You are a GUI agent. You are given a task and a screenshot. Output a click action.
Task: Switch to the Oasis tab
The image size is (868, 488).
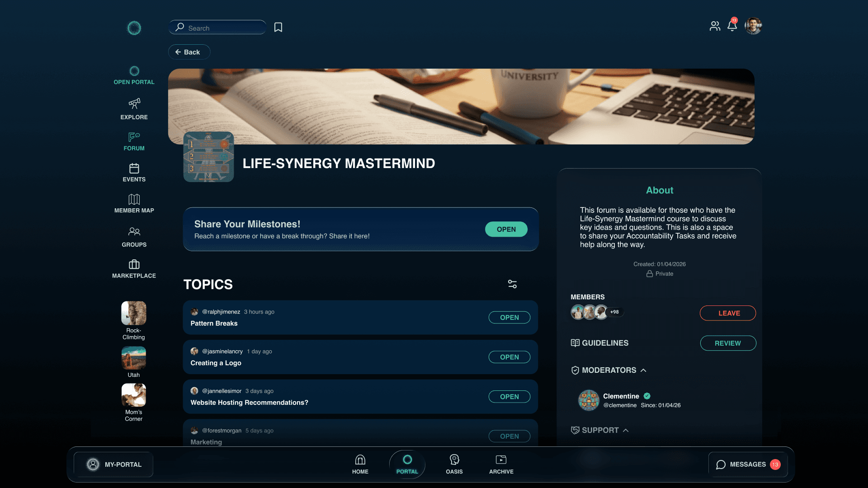point(454,464)
